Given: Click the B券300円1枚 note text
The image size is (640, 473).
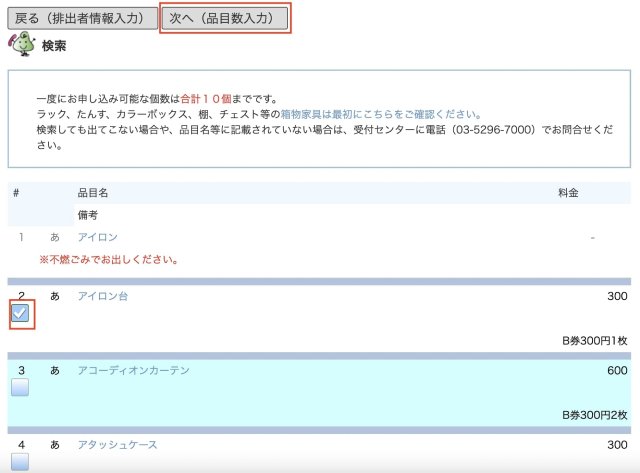Looking at the screenshot, I should point(595,341).
